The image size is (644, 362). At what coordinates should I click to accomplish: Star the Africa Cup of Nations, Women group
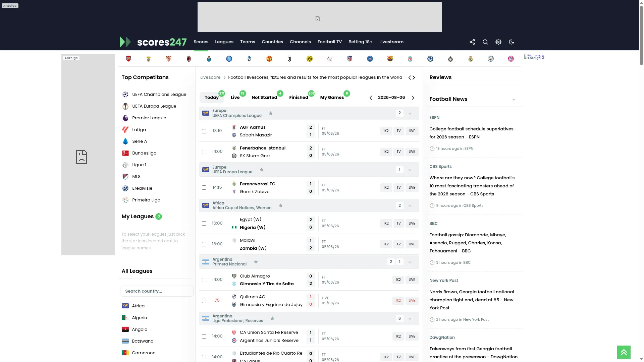point(281,205)
